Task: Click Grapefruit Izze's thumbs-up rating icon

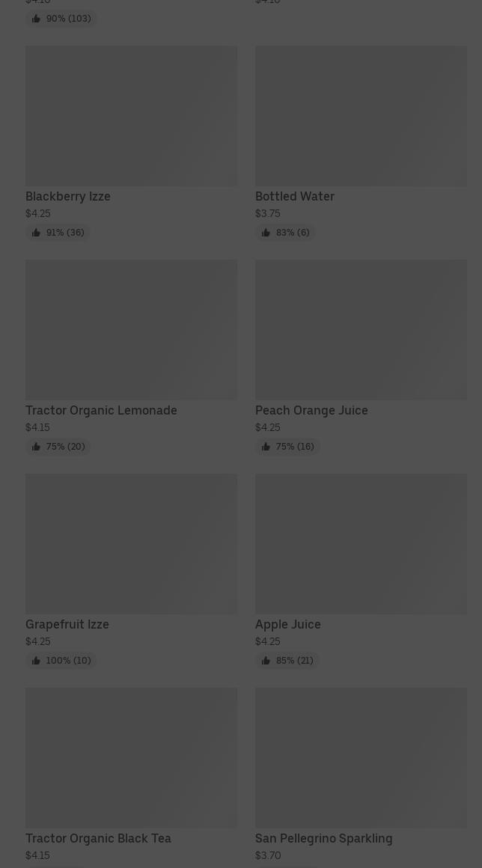Action: pos(36,661)
